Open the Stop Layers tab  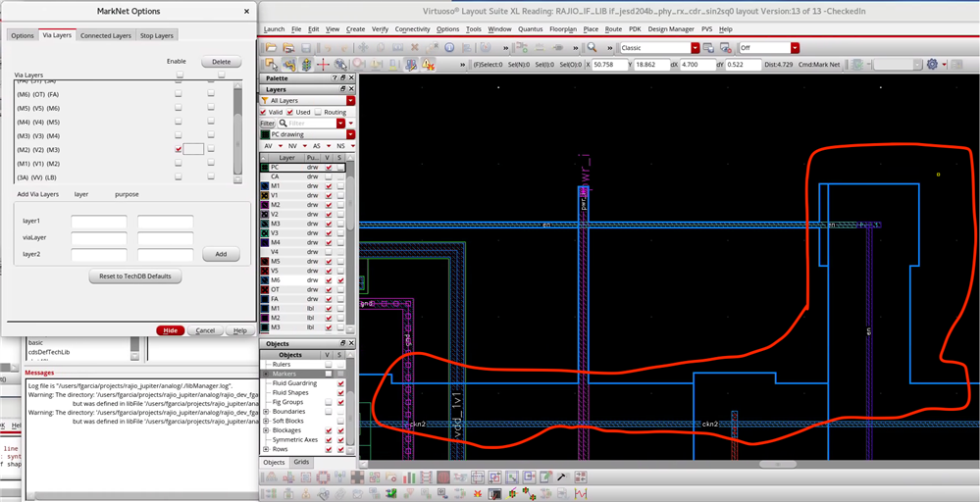click(x=157, y=35)
